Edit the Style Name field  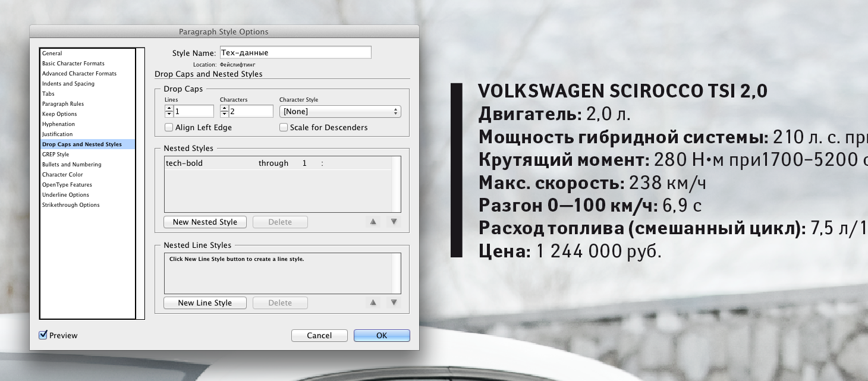click(x=295, y=53)
